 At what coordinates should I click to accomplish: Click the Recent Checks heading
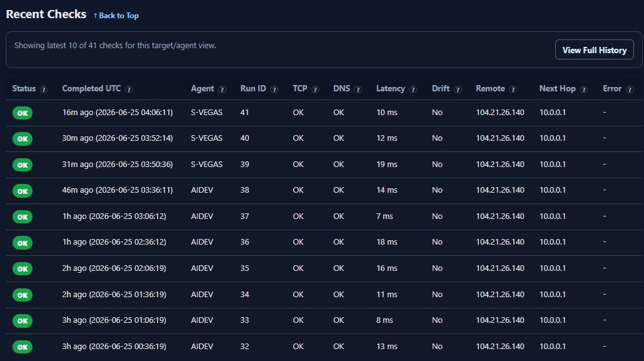[46, 14]
